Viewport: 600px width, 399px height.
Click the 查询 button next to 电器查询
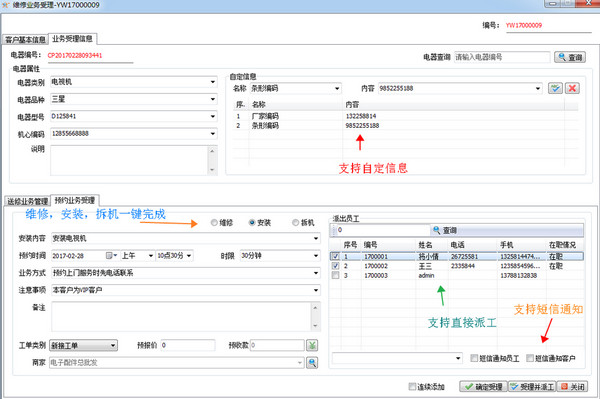point(570,57)
